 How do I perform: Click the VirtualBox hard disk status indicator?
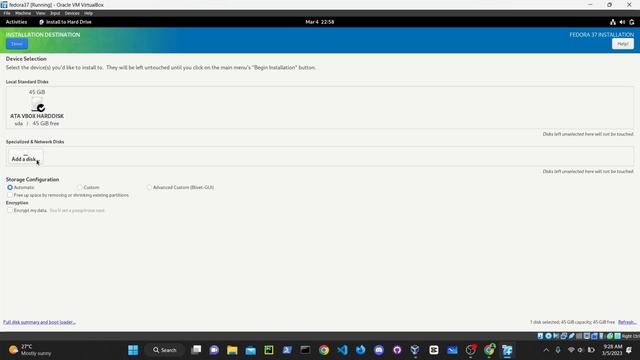pyautogui.click(x=540, y=336)
